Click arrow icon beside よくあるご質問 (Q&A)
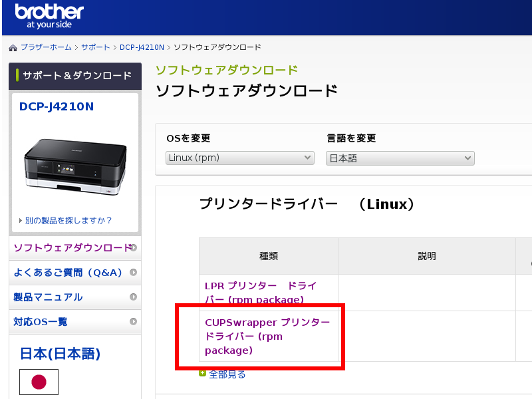 pos(134,272)
